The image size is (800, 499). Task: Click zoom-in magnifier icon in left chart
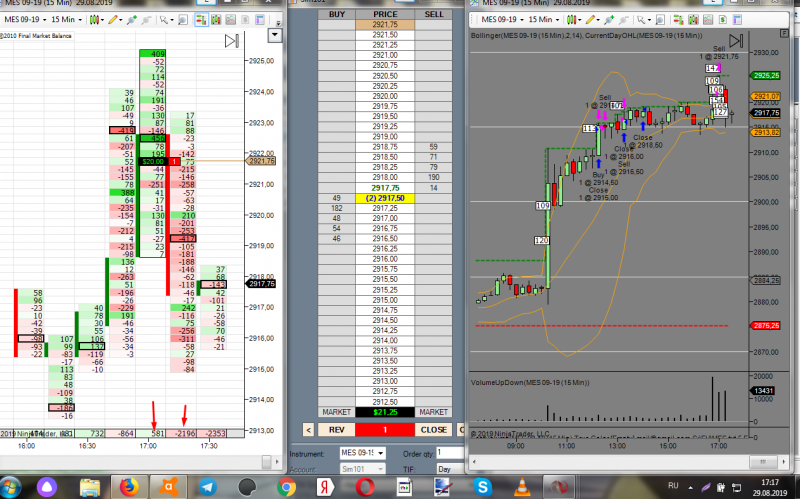click(x=132, y=20)
